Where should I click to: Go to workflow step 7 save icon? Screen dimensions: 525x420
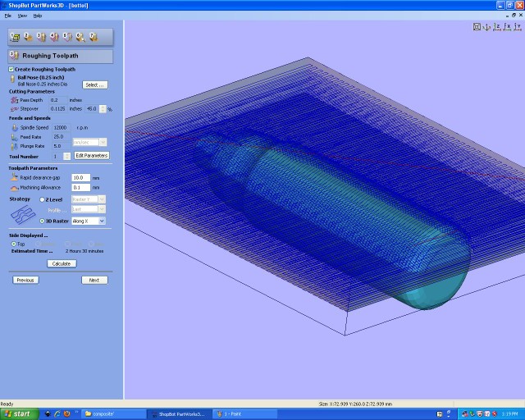coord(94,37)
